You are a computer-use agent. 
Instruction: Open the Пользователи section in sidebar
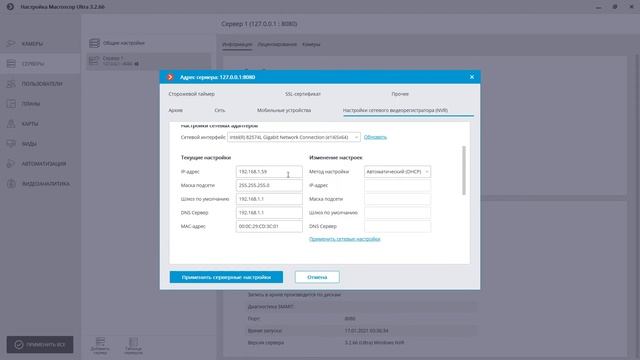(40, 84)
